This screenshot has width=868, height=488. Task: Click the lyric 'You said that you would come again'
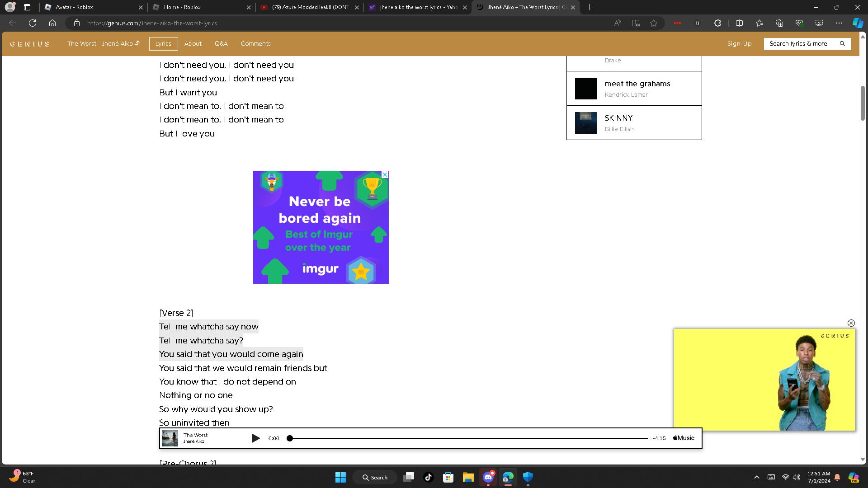231,354
